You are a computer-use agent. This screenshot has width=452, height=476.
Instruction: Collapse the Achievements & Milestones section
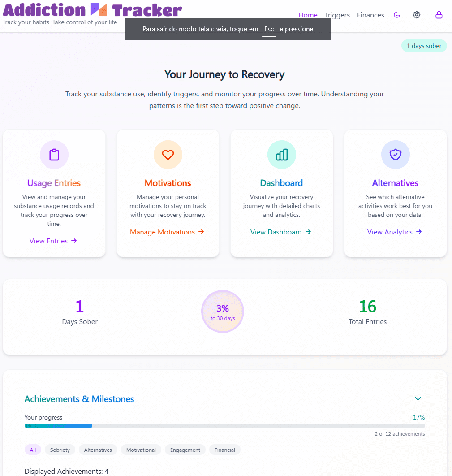click(x=418, y=398)
